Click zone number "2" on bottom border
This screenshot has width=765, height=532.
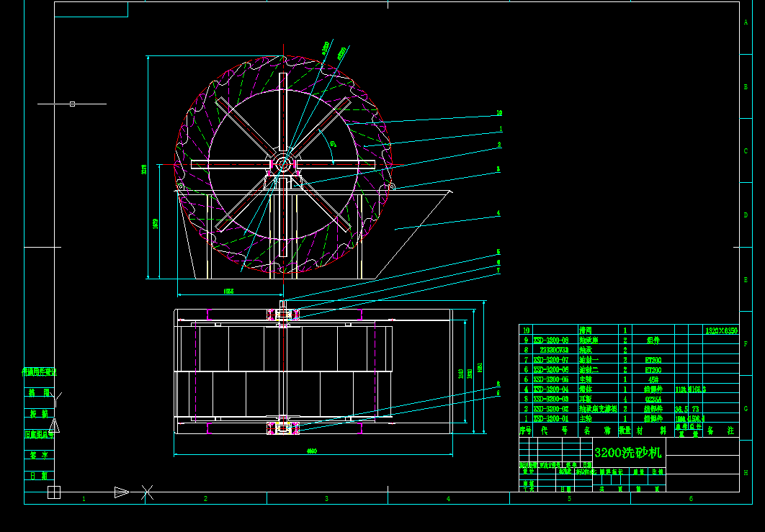[x=205, y=498]
